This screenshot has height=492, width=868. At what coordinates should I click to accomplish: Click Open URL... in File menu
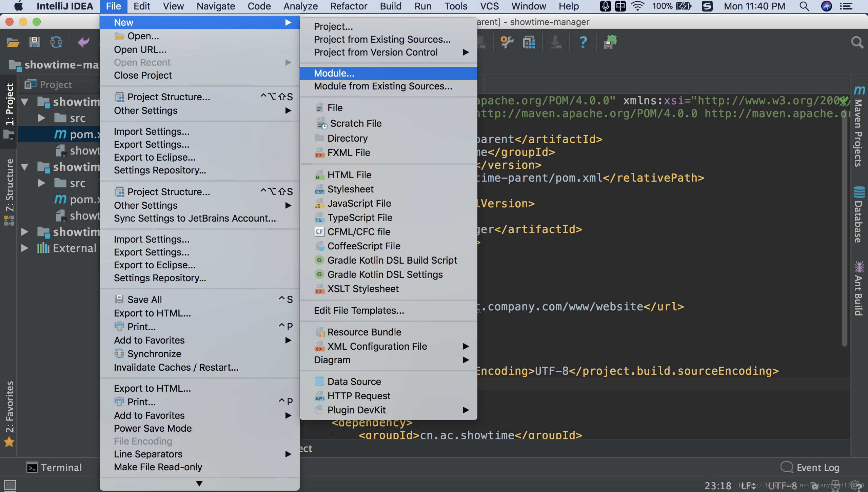pyautogui.click(x=199, y=49)
